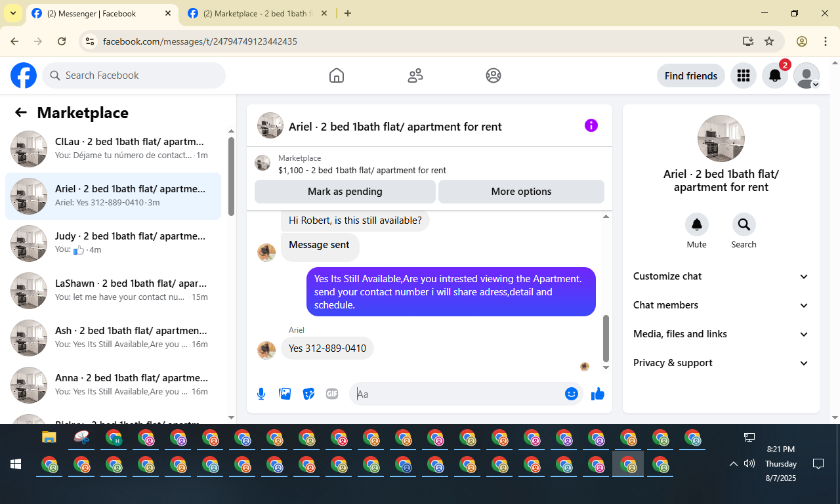Expand Media, files and links section
This screenshot has width=840, height=504.
click(721, 334)
